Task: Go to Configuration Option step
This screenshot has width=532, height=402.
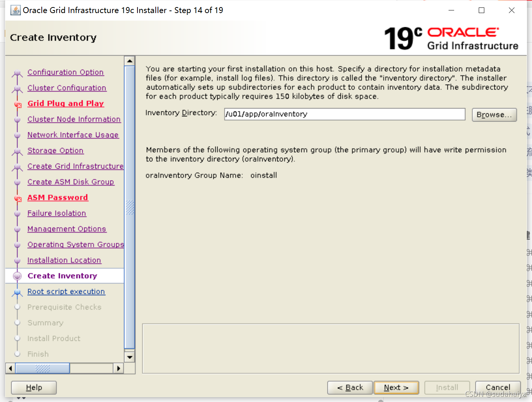Action: [x=66, y=72]
